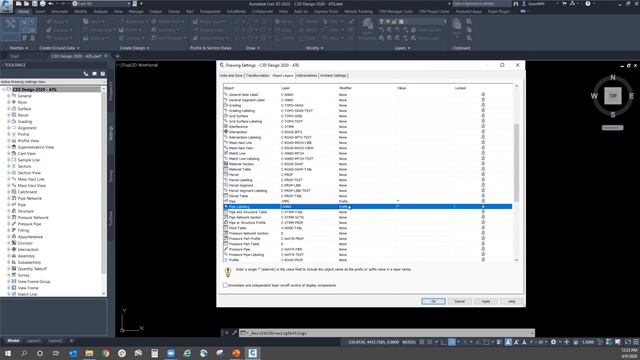Toggle lock for the Parcel Table row
This screenshot has height=360, width=640.
[483, 196]
